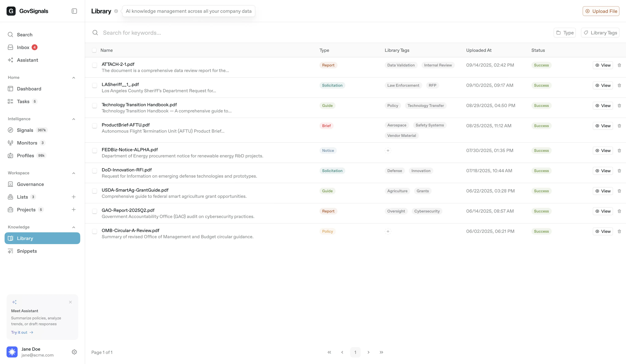
Task: Open the Type filter dropdown
Action: click(x=564, y=33)
